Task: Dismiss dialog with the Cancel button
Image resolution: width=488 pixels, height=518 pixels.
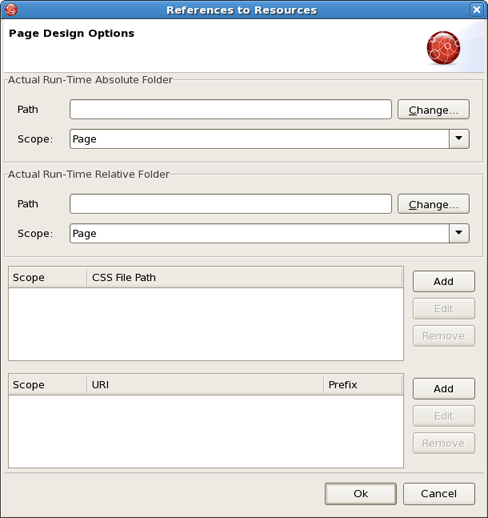Action: 439,494
